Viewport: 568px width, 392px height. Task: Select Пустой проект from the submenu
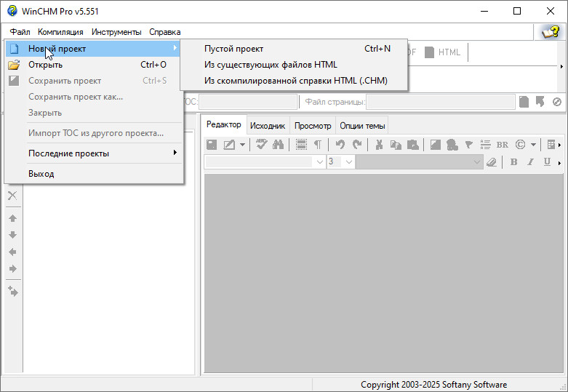[x=233, y=49]
